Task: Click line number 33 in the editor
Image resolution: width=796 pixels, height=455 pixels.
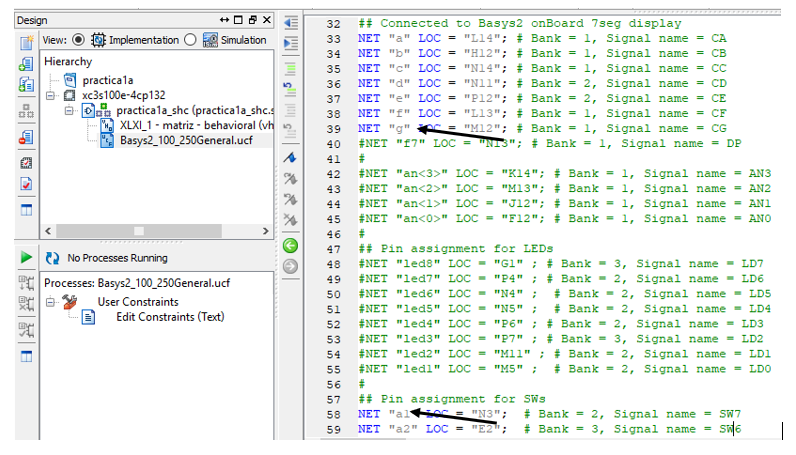Action: click(x=334, y=39)
